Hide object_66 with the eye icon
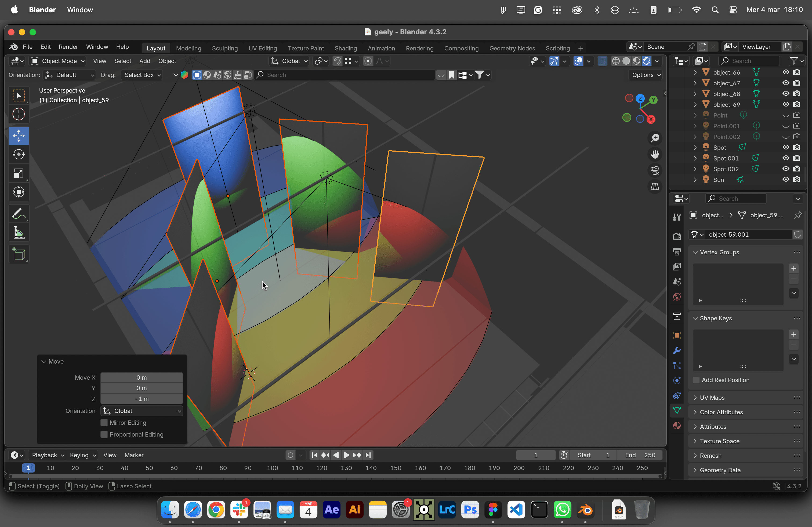 (x=786, y=72)
